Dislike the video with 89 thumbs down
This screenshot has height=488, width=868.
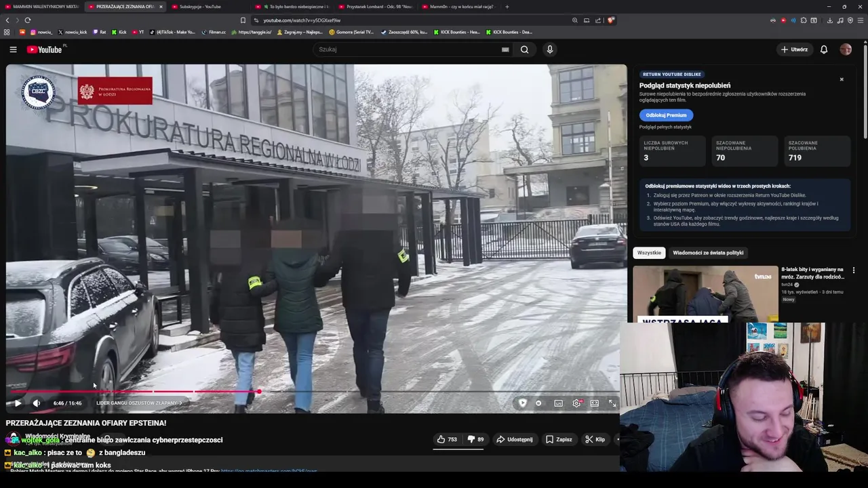477,439
